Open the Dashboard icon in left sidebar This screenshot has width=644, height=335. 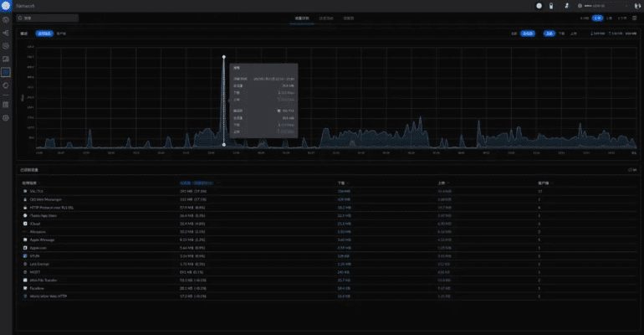(6, 19)
